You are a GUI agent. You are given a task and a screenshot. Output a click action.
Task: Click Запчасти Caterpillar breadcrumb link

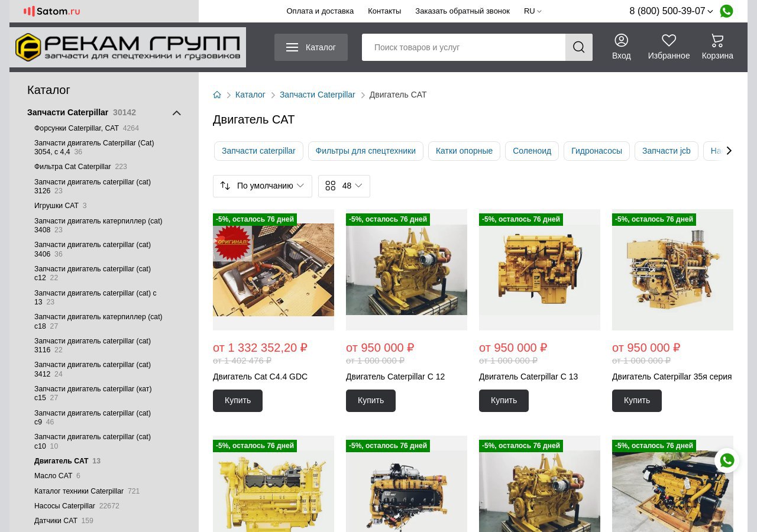[318, 95]
